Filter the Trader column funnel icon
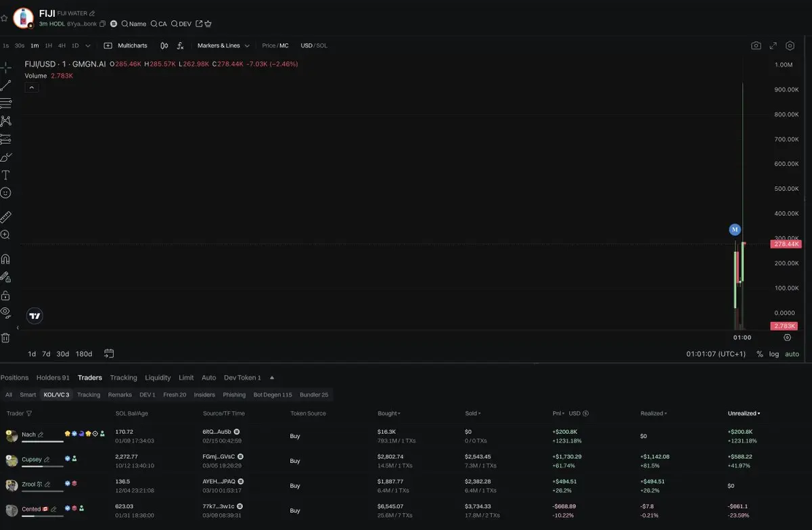The width and height of the screenshot is (812, 530). point(28,414)
